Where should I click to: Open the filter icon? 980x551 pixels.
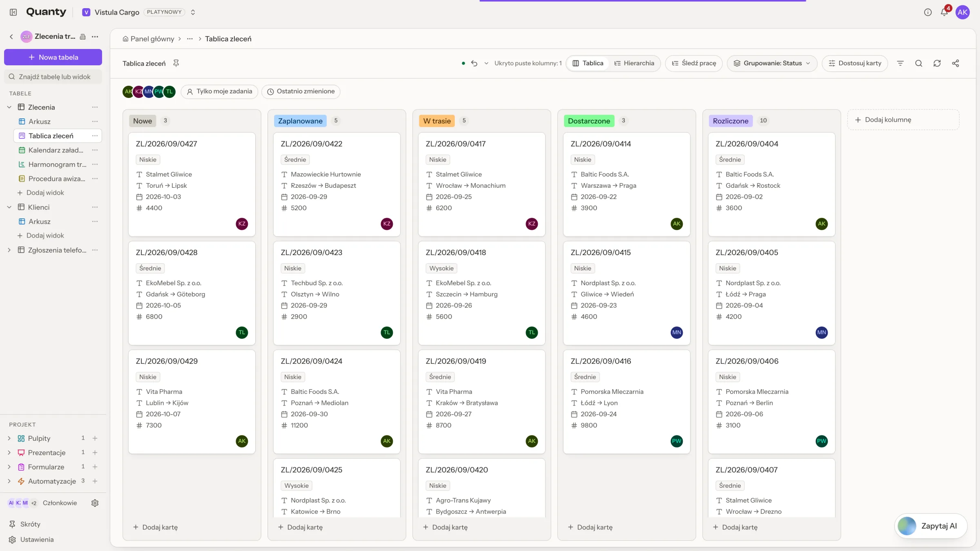900,63
